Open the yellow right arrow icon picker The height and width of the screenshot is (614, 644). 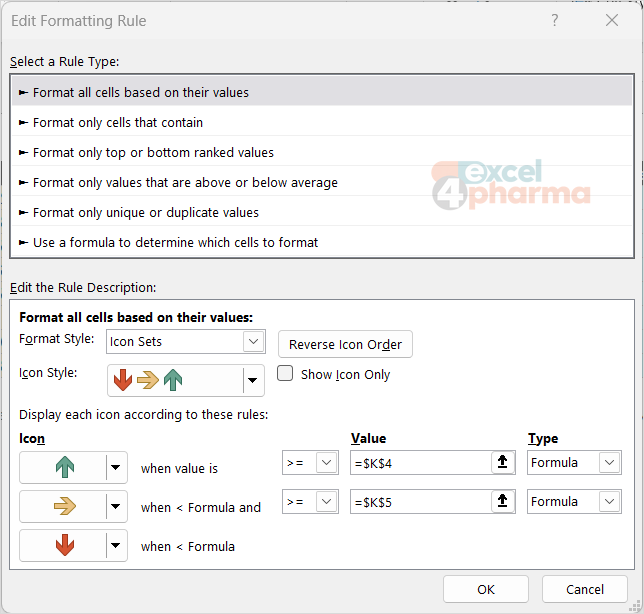point(74,506)
